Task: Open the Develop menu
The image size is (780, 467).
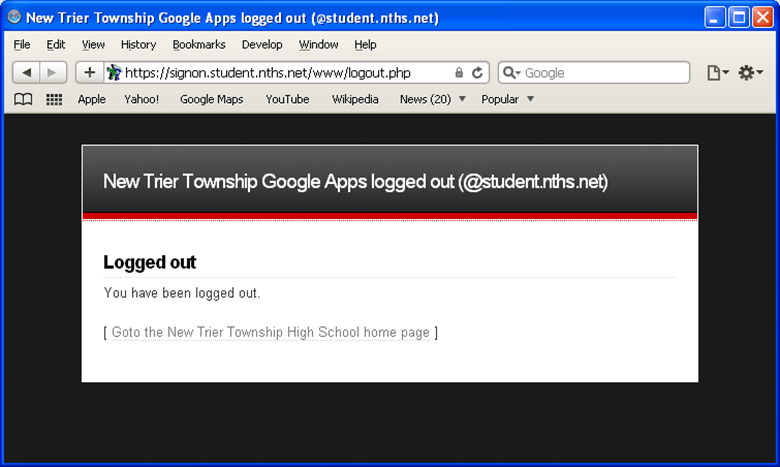Action: tap(262, 45)
